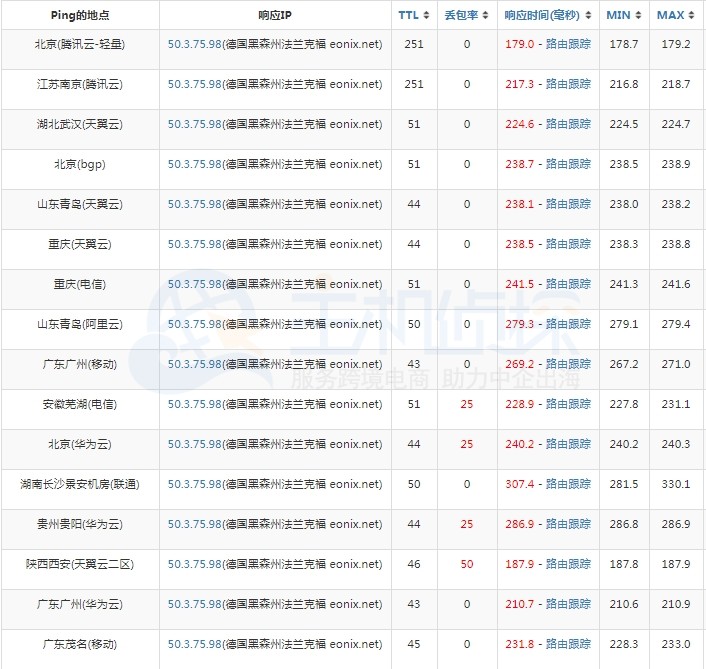This screenshot has height=669, width=706.
Task: Open 路由跟踪 for 广东广州(华为云) row
Action: 568,604
